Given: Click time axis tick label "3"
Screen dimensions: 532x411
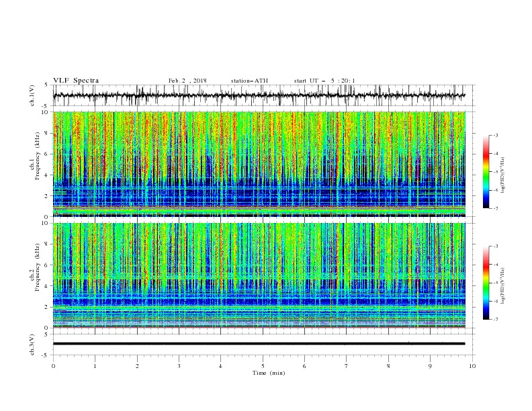Looking at the screenshot, I should click(x=179, y=366).
